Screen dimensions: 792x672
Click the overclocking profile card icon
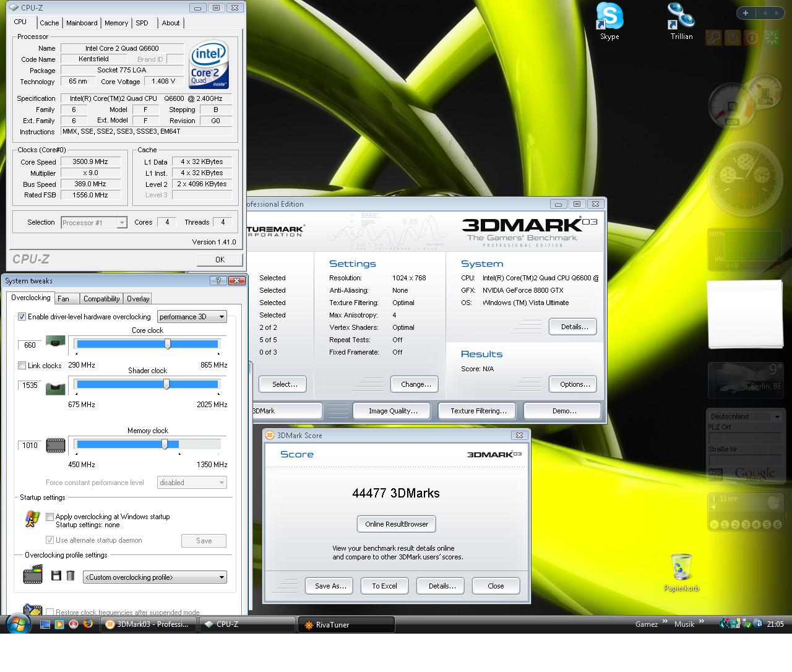[x=33, y=575]
